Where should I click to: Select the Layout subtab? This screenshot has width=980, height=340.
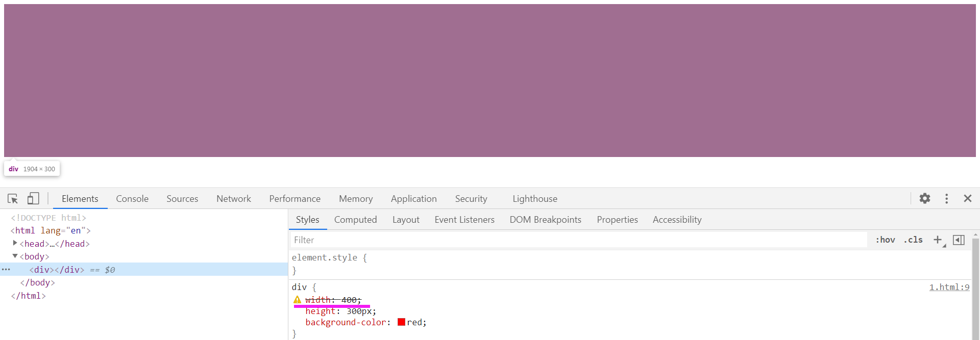[406, 220]
